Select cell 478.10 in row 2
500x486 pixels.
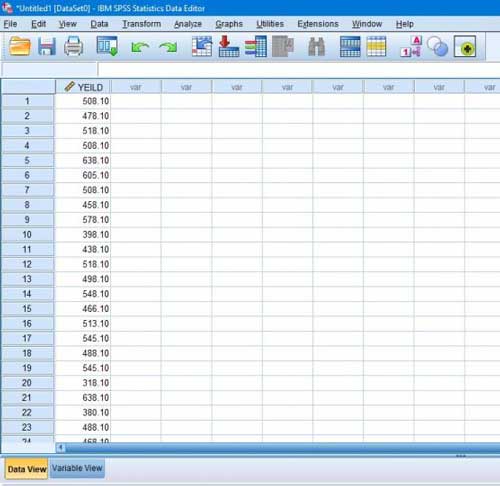click(x=83, y=116)
